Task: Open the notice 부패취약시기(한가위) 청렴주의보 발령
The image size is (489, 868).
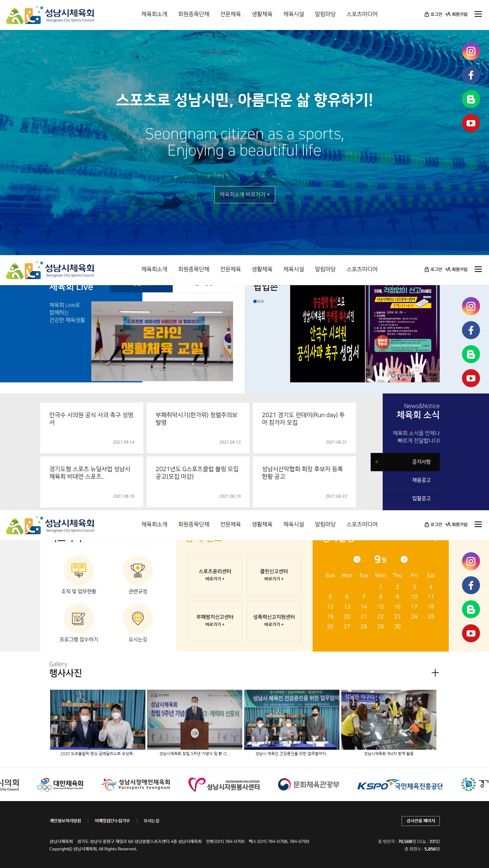Action: (198, 428)
